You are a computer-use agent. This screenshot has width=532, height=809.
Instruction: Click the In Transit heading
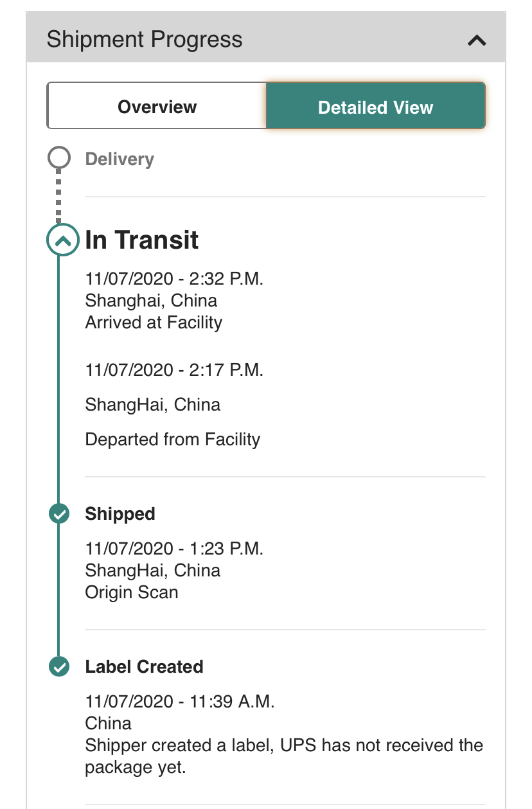(x=142, y=240)
